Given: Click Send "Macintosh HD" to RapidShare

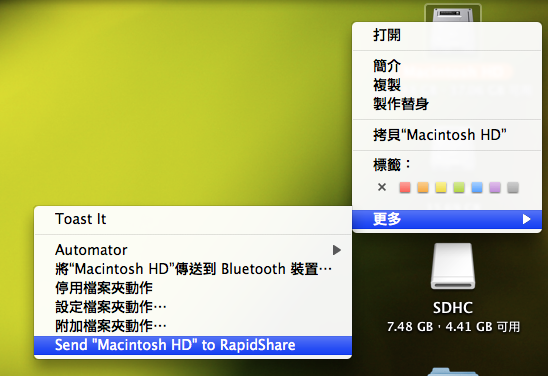Looking at the screenshot, I should [193, 345].
